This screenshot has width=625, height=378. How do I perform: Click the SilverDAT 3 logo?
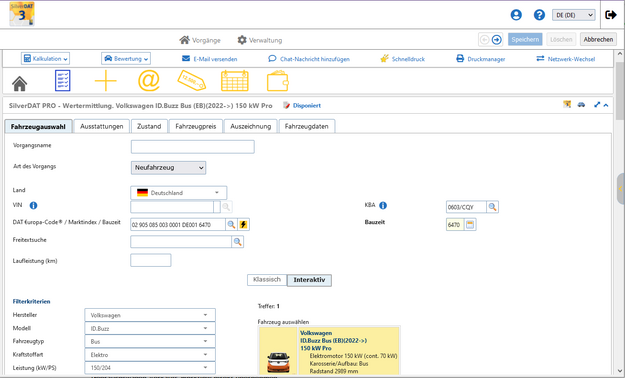(x=22, y=14)
